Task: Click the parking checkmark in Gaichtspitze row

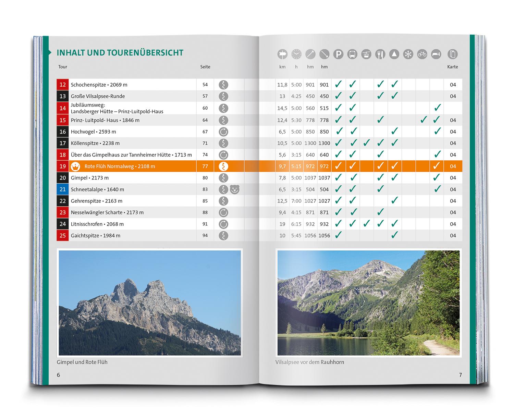Action: pos(338,235)
